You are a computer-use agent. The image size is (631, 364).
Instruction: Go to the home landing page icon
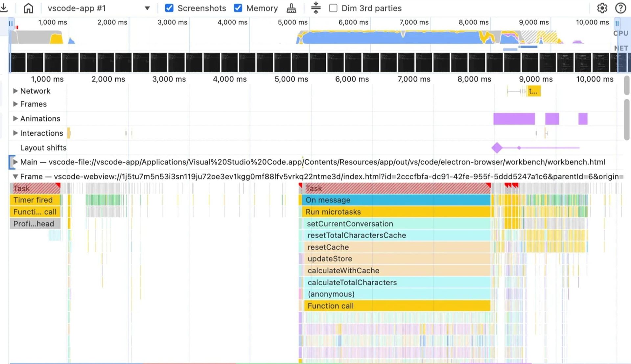point(29,8)
